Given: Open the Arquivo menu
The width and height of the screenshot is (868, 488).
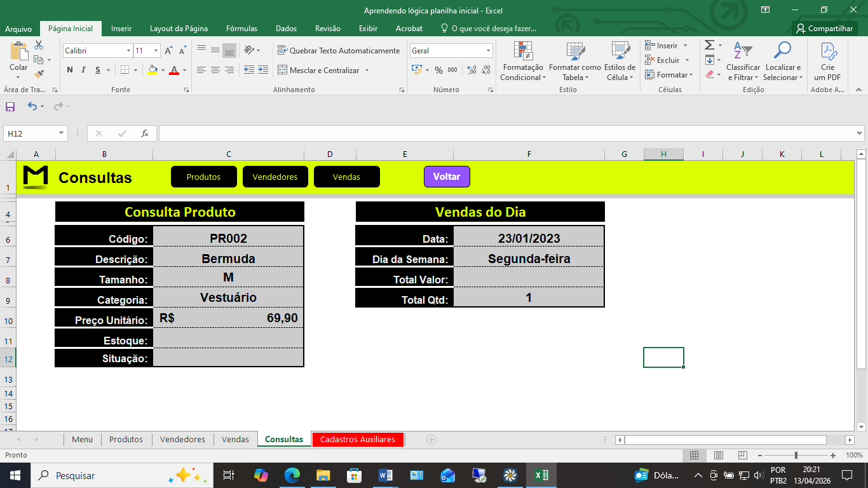Looking at the screenshot, I should (18, 29).
